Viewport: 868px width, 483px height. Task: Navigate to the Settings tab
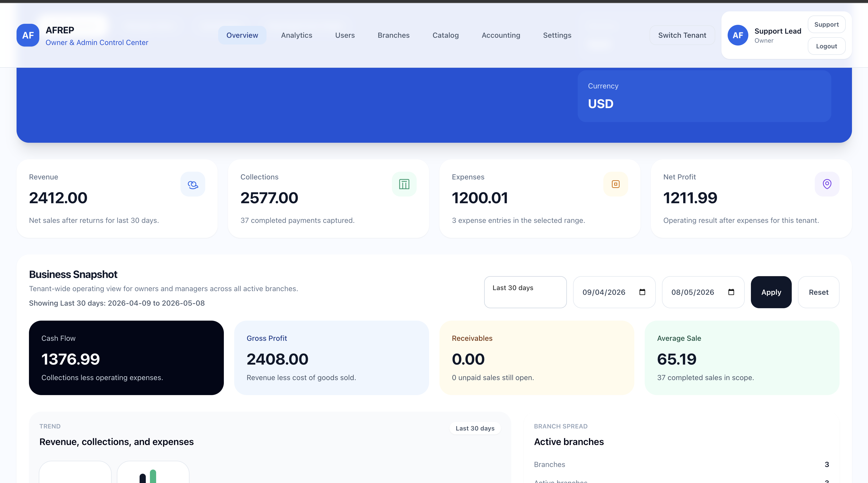click(557, 35)
